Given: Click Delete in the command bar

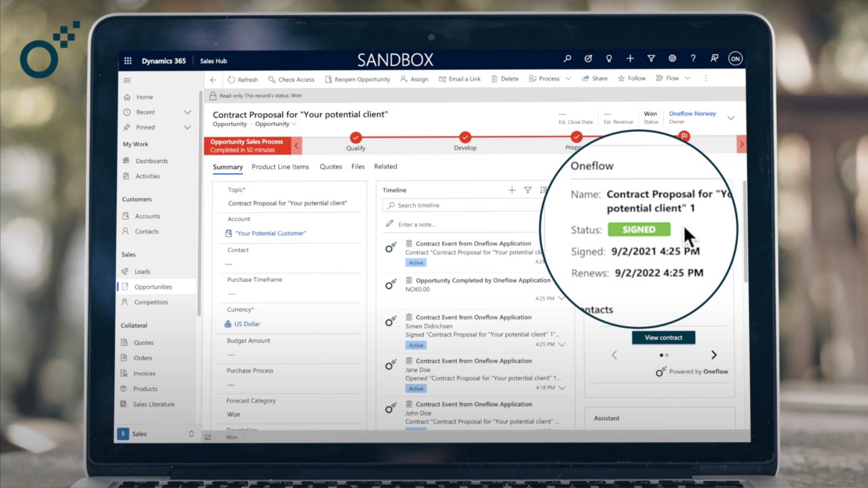Looking at the screenshot, I should (x=505, y=79).
